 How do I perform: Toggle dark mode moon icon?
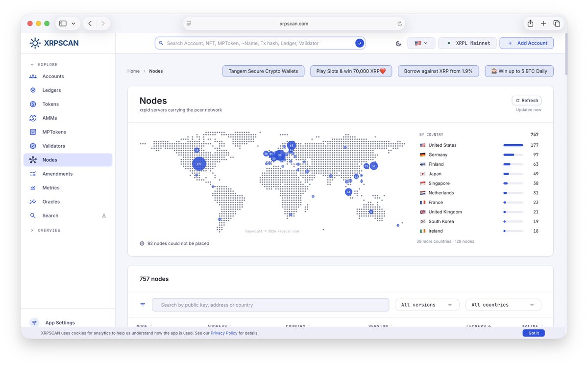coord(398,43)
